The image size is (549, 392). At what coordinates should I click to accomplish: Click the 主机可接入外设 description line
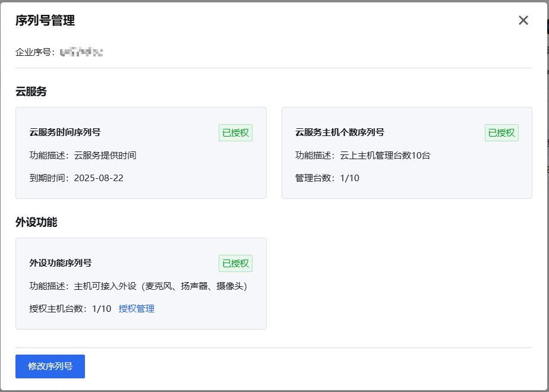click(138, 286)
